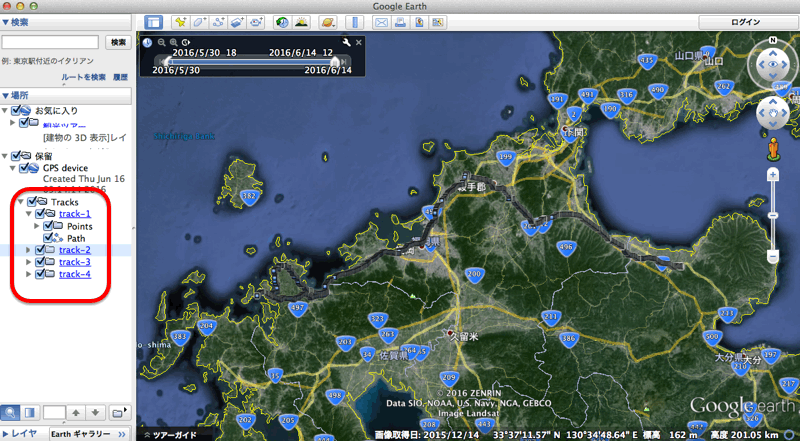Screen dimensions: 800x441
Task: Zoom out the time slider range
Action: pyautogui.click(x=161, y=43)
